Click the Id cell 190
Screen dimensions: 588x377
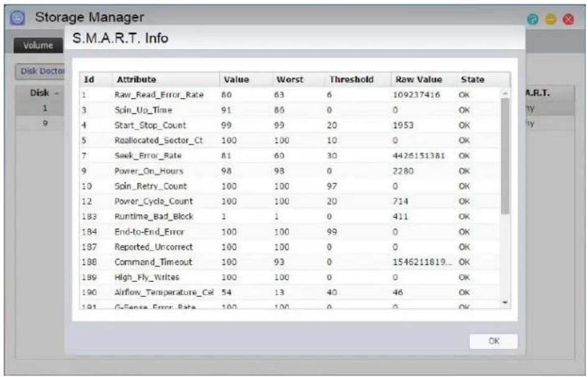(x=90, y=292)
